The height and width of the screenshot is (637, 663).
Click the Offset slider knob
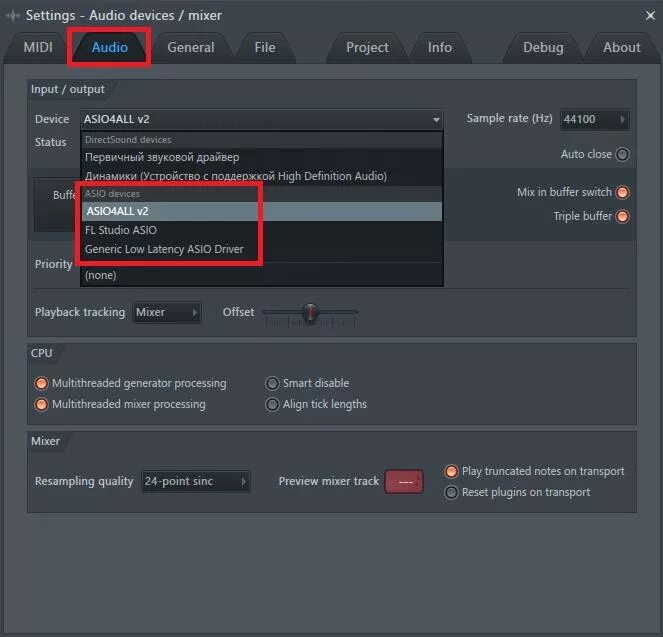pos(311,313)
